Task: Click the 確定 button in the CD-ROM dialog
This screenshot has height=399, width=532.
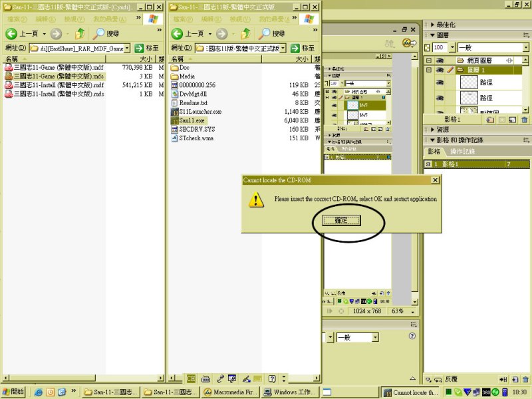Action: [x=341, y=220]
